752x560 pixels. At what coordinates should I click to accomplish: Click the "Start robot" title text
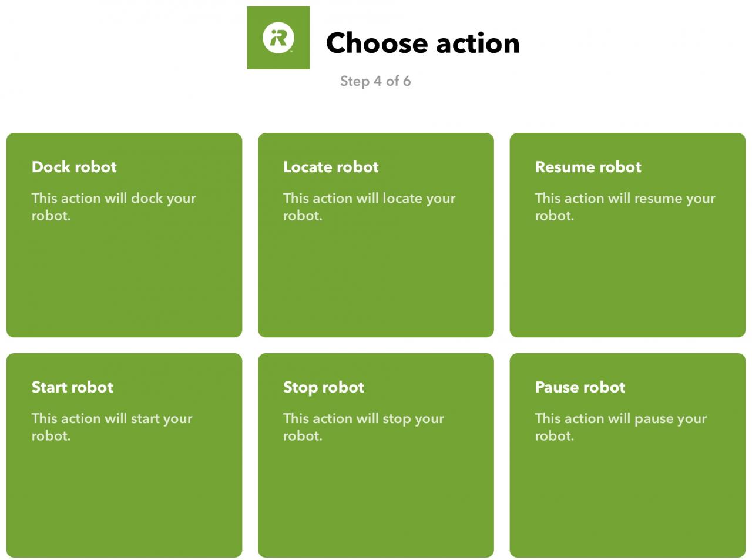pyautogui.click(x=72, y=387)
